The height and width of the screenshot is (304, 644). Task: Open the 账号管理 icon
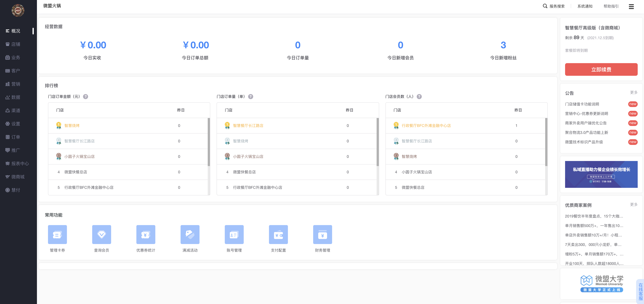click(x=234, y=234)
